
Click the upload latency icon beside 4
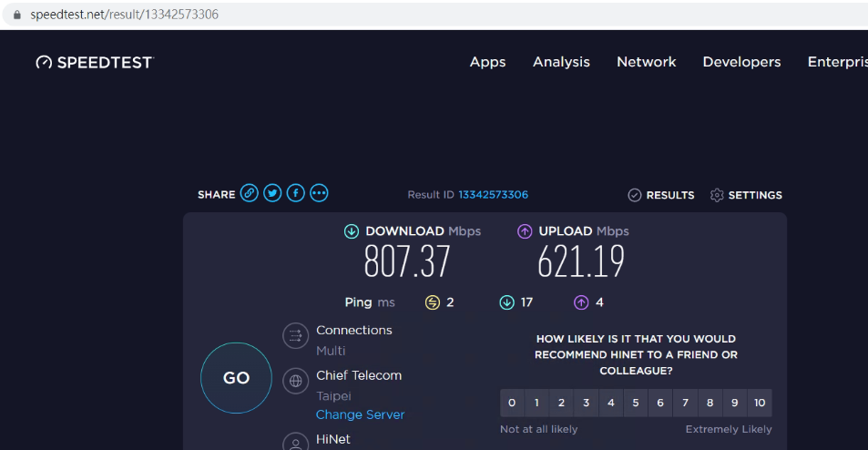click(x=581, y=302)
